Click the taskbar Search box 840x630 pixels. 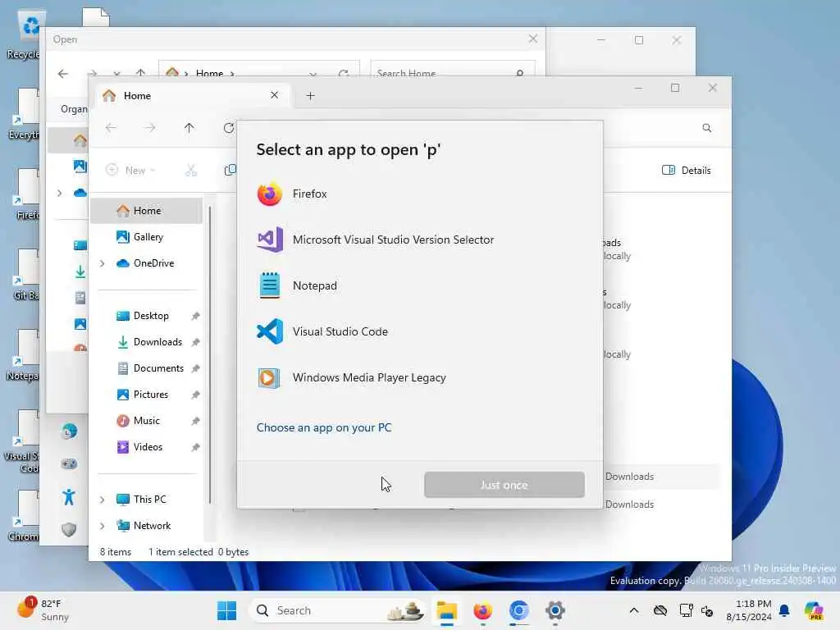(339, 610)
